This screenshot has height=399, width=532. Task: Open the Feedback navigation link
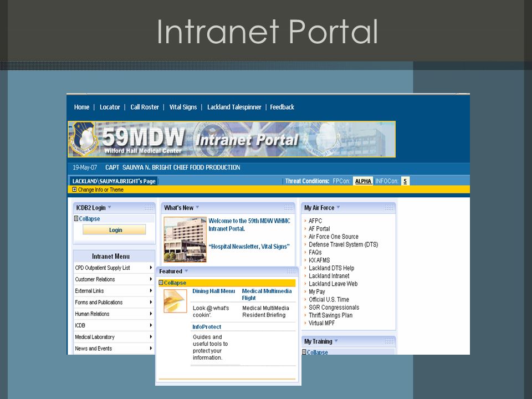pyautogui.click(x=282, y=107)
